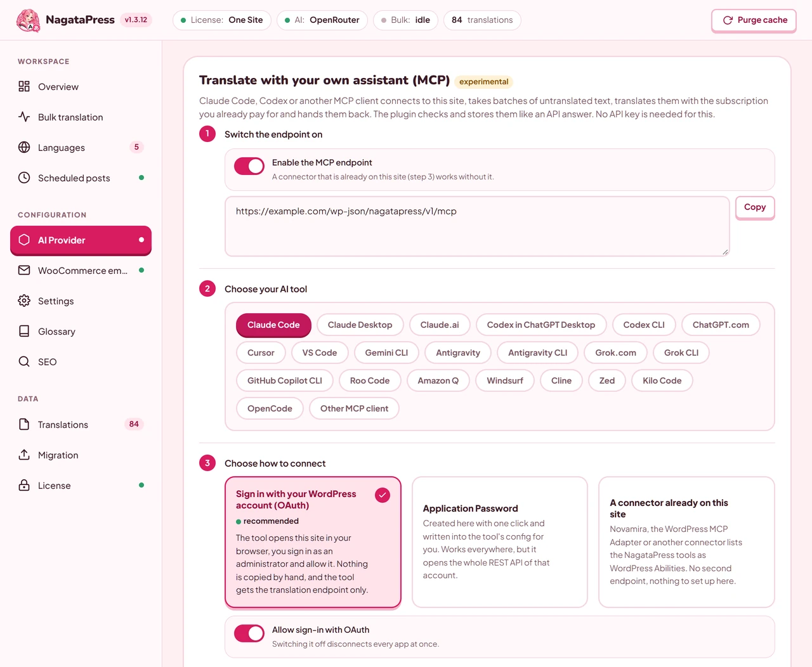This screenshot has width=812, height=667.
Task: Click the Scheduled posts clock icon
Action: click(x=24, y=178)
